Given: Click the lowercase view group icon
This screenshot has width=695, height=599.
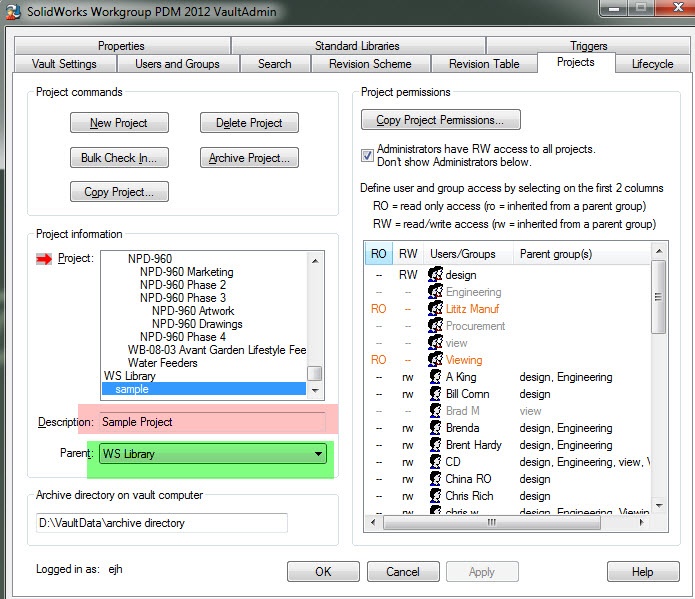Looking at the screenshot, I should coord(435,342).
